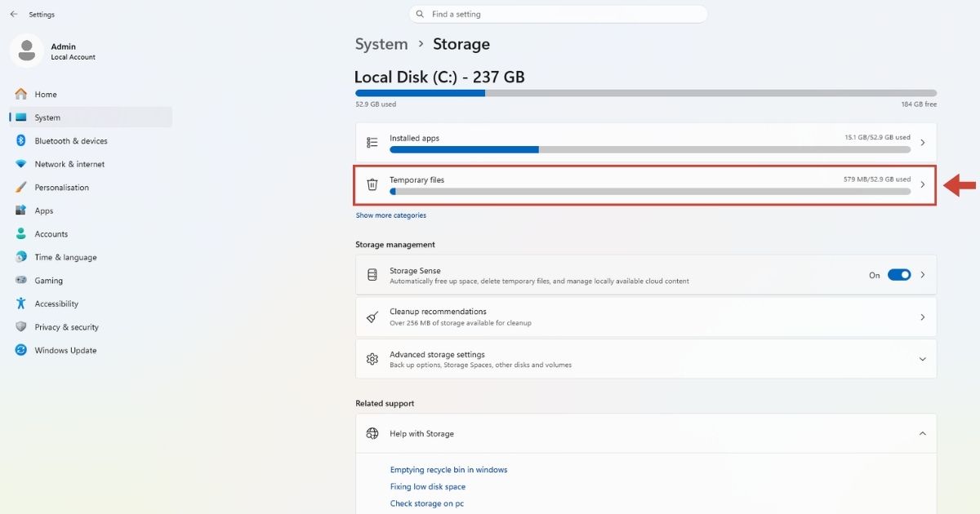980x514 pixels.
Task: Click the Temporary files trash icon
Action: (x=372, y=184)
